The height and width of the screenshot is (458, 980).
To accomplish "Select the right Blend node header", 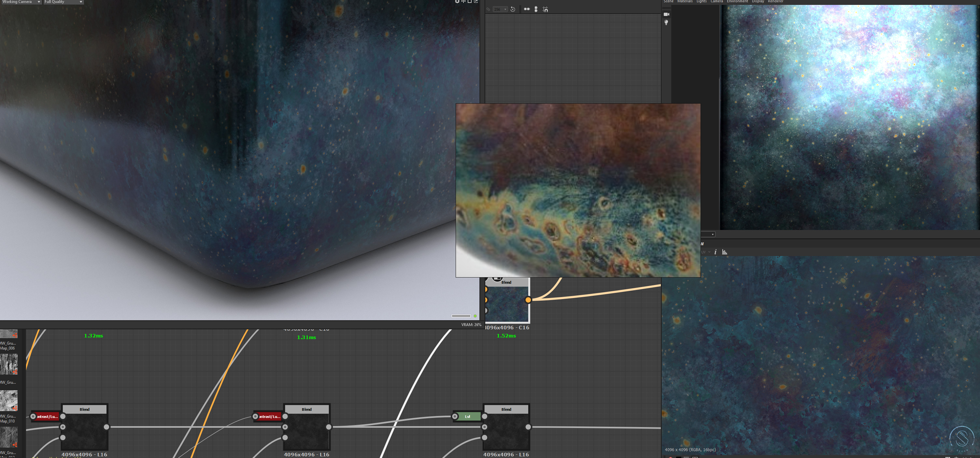I will coord(506,409).
